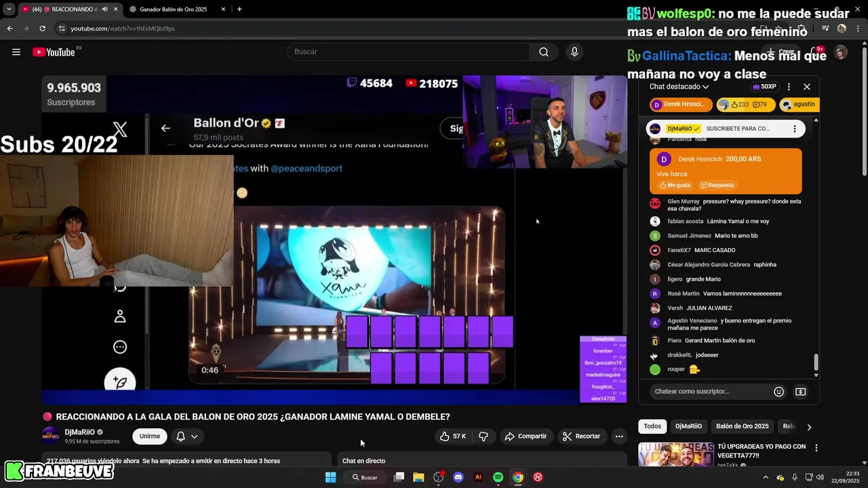
Task: Open the tab search chevron at top-left
Action: [8, 9]
